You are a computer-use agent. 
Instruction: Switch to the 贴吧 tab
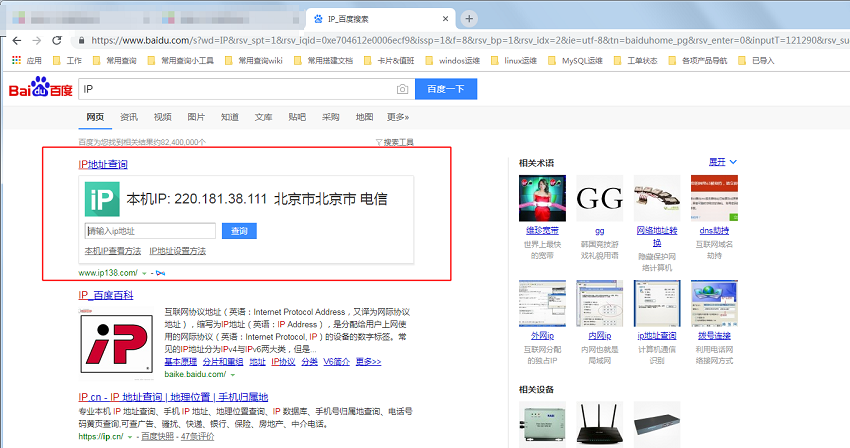click(x=297, y=117)
